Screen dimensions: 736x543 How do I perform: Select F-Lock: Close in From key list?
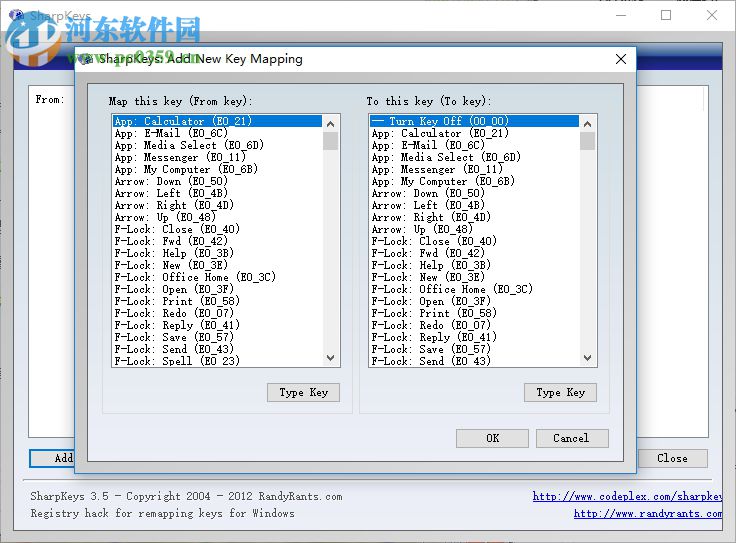[x=217, y=229]
